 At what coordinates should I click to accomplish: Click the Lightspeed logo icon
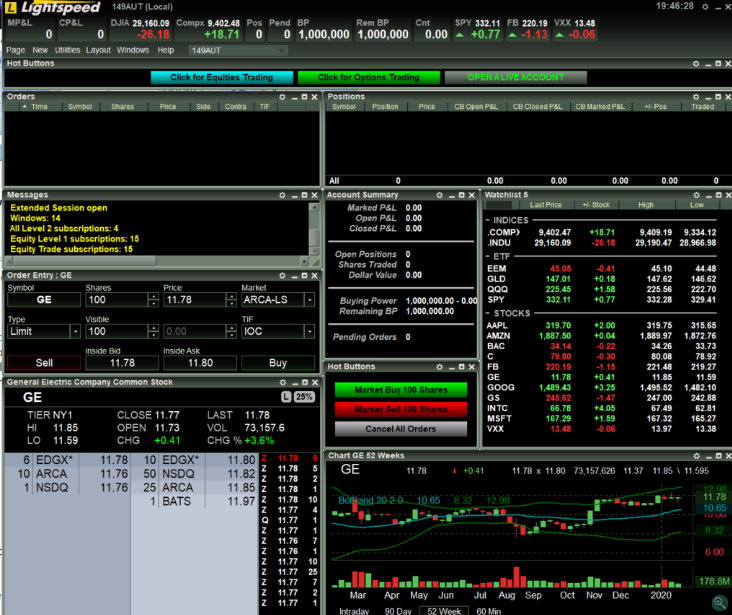pyautogui.click(x=10, y=7)
